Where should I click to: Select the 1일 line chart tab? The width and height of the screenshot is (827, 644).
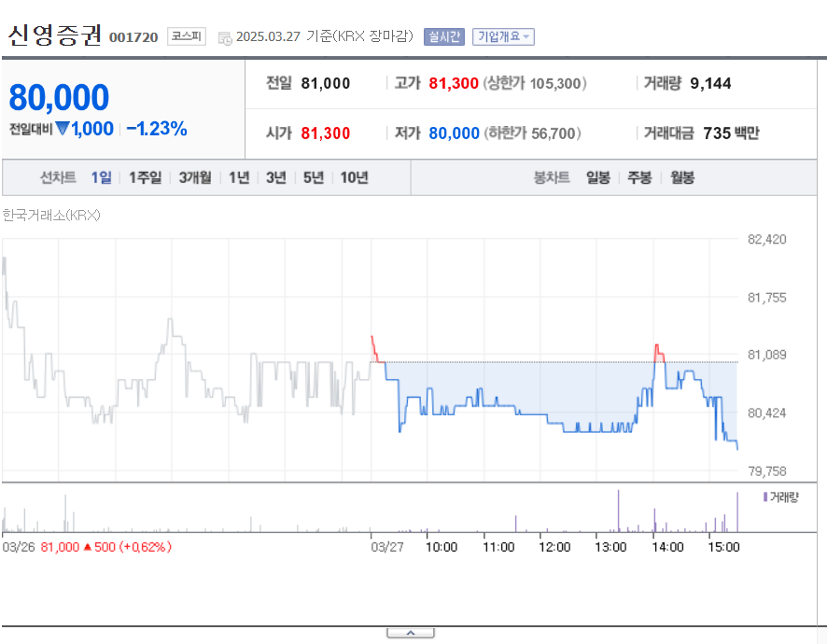point(101,177)
